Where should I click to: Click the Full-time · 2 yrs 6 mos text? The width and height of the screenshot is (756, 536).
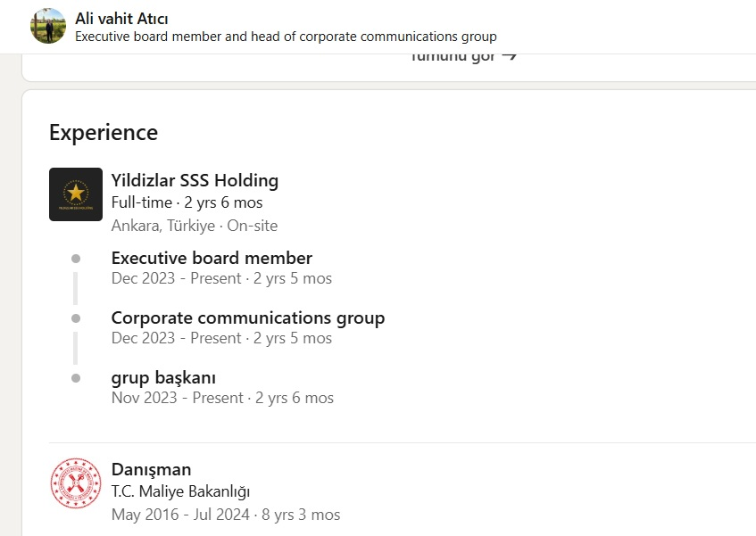(x=187, y=202)
